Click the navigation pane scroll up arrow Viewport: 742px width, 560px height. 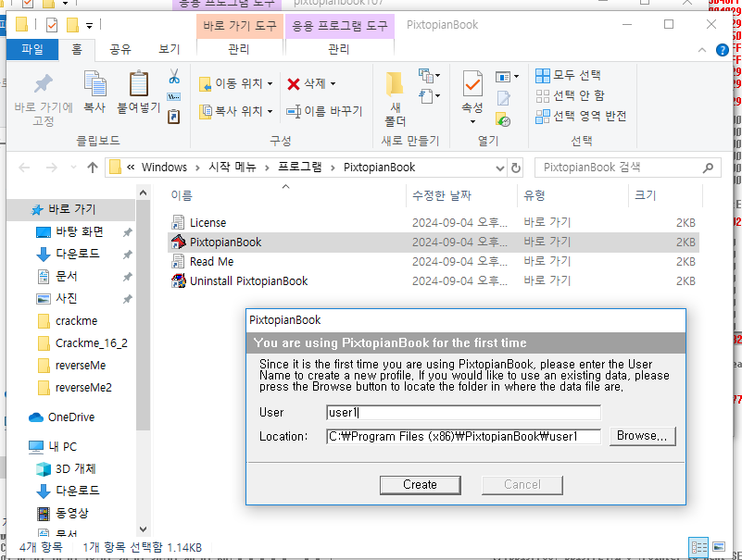coord(144,193)
